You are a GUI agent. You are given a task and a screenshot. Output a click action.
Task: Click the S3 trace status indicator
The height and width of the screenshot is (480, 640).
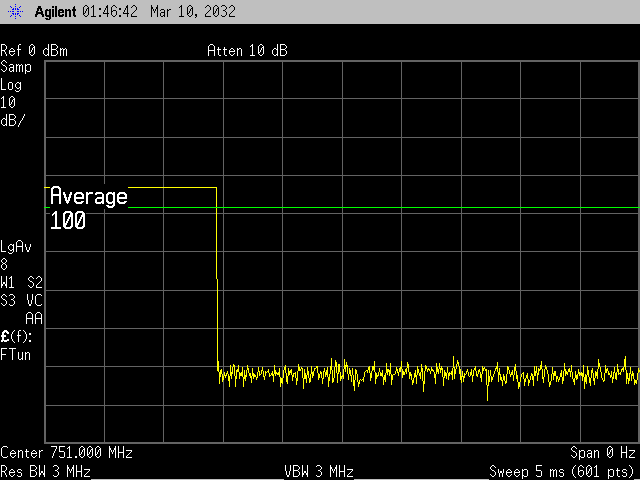8,301
